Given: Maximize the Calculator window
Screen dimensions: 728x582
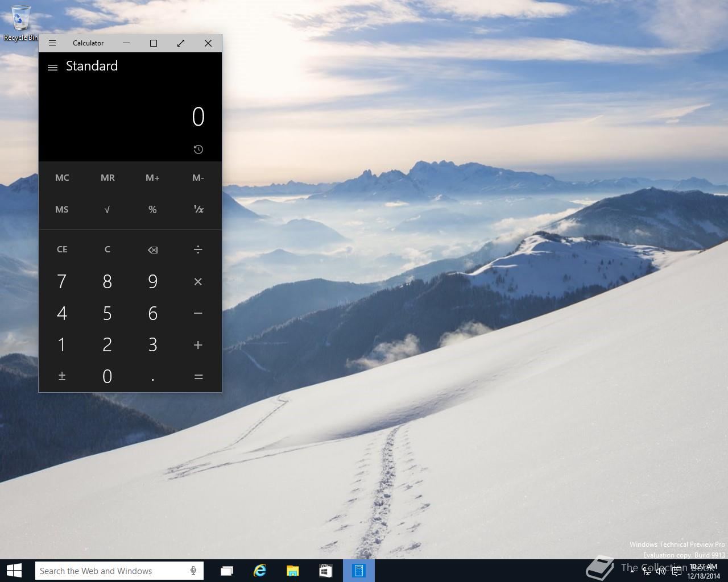Looking at the screenshot, I should click(x=154, y=43).
